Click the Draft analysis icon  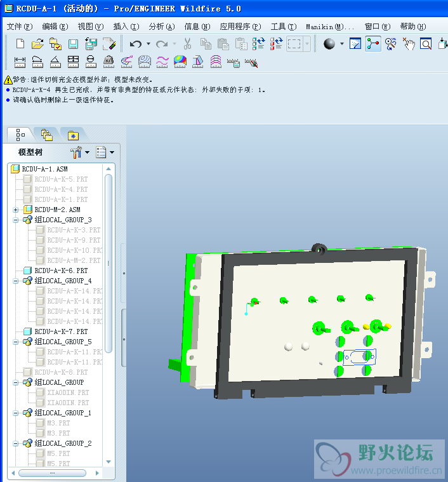pyautogui.click(x=198, y=62)
